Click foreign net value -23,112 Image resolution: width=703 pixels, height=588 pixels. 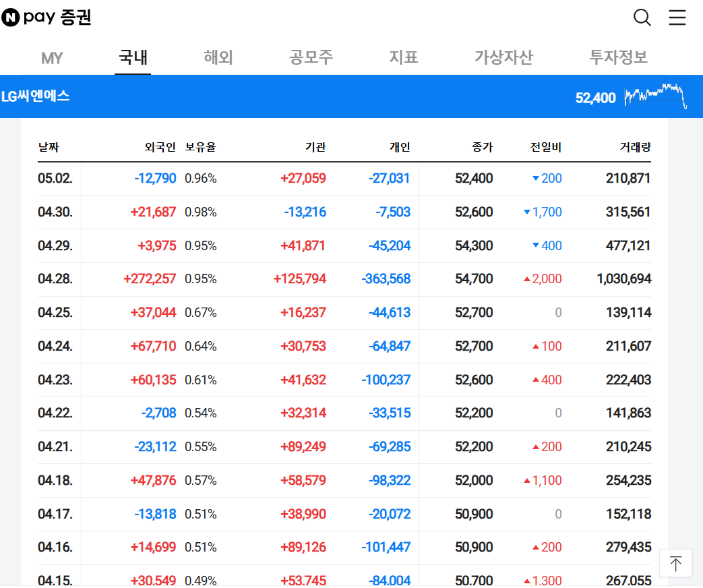pos(155,446)
